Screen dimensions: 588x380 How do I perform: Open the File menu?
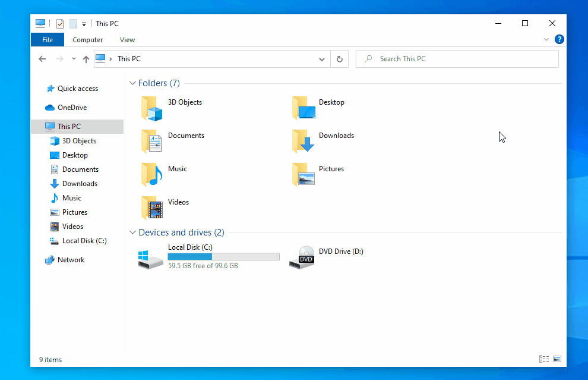point(48,40)
